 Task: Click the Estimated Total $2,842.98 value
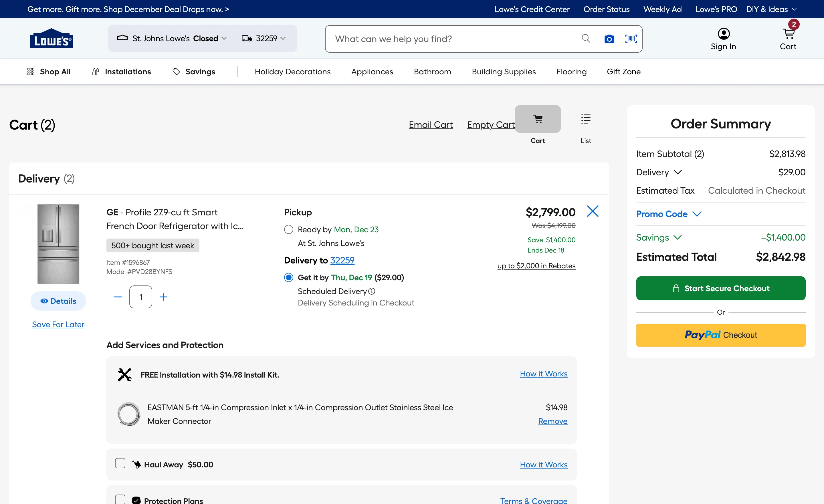781,257
